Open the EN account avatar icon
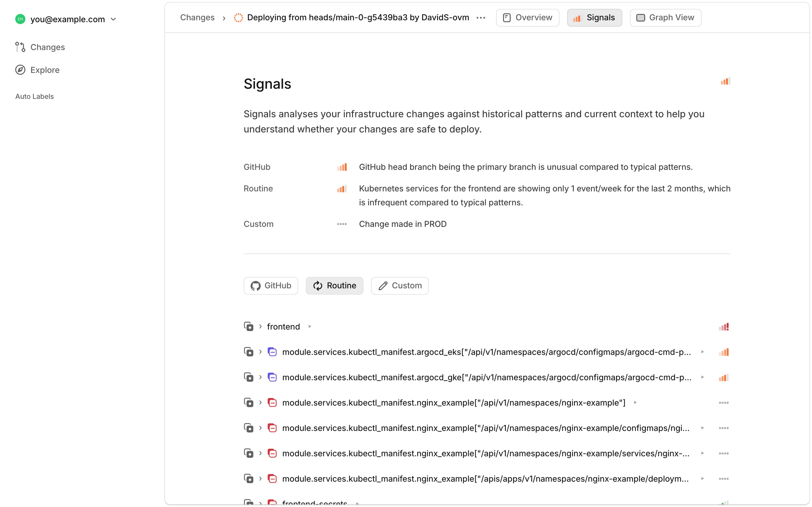Screen dimensions: 812x507 coord(20,19)
